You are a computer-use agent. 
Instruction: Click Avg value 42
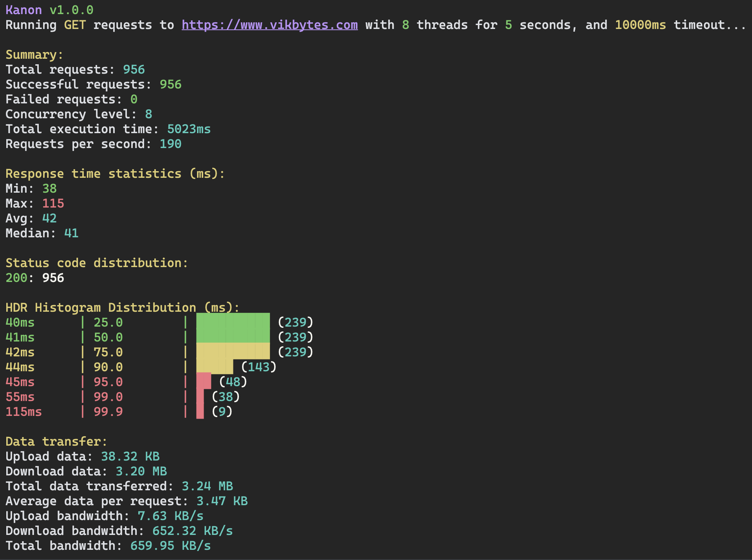[49, 219]
